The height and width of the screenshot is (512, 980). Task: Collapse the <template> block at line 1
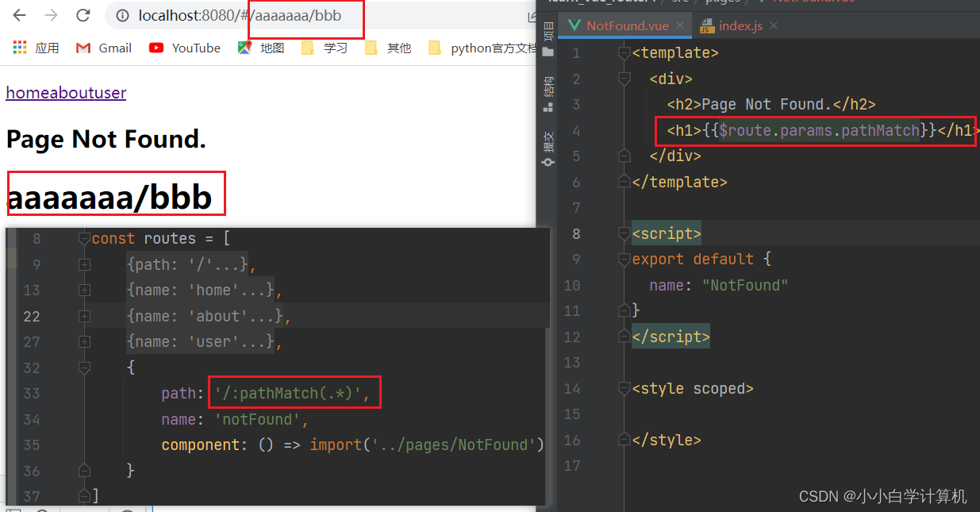click(x=625, y=53)
